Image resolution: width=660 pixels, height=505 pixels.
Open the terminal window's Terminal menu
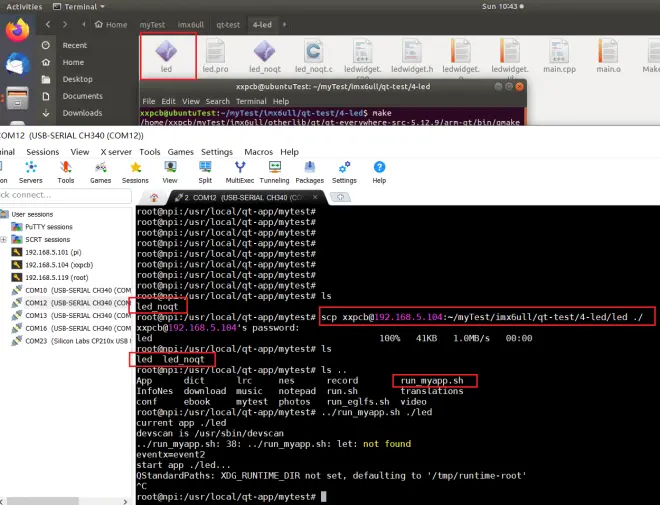point(251,101)
